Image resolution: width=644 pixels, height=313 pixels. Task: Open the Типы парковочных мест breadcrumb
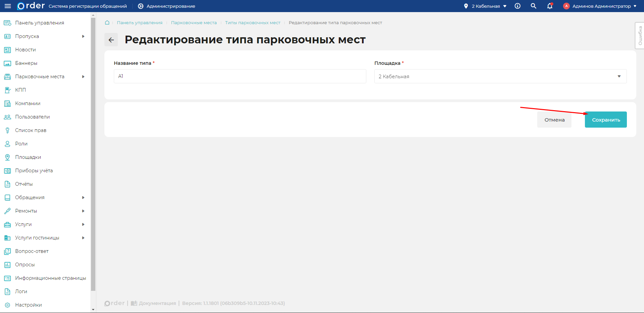pyautogui.click(x=252, y=23)
